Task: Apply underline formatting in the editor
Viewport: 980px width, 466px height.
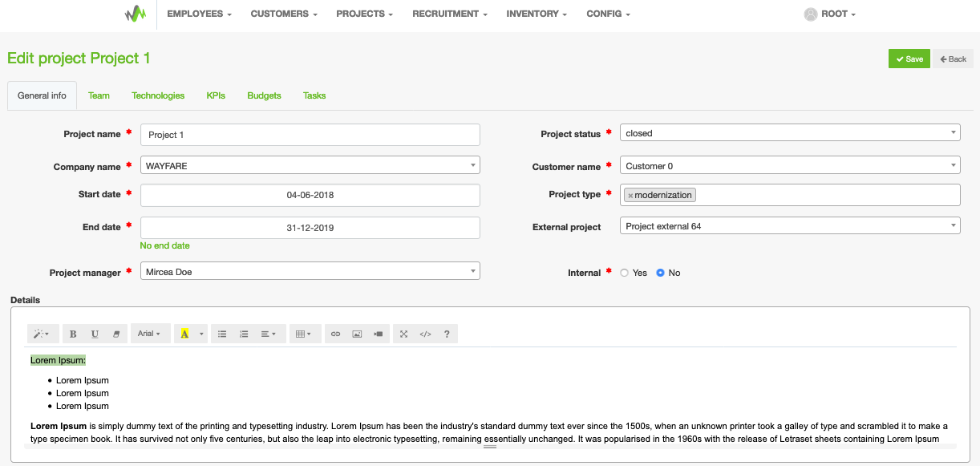Action: pyautogui.click(x=95, y=334)
